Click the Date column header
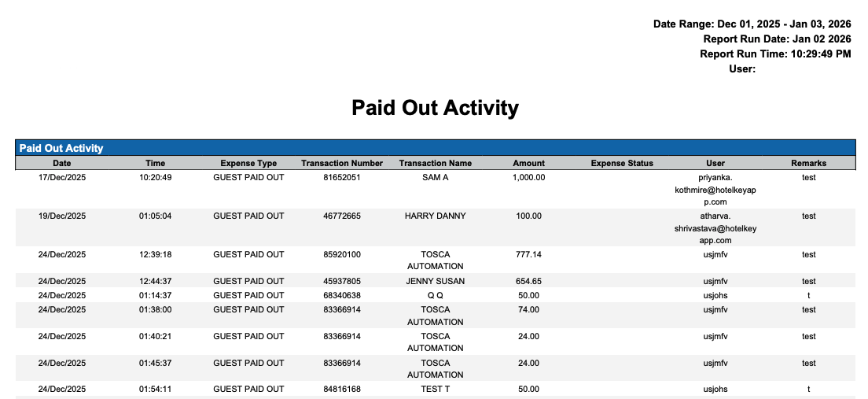 [61, 163]
